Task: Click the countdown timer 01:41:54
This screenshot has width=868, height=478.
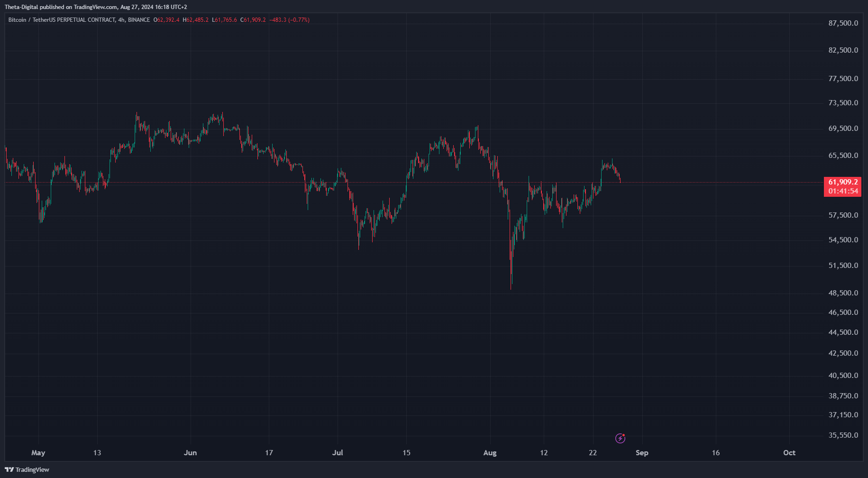Action: [843, 191]
